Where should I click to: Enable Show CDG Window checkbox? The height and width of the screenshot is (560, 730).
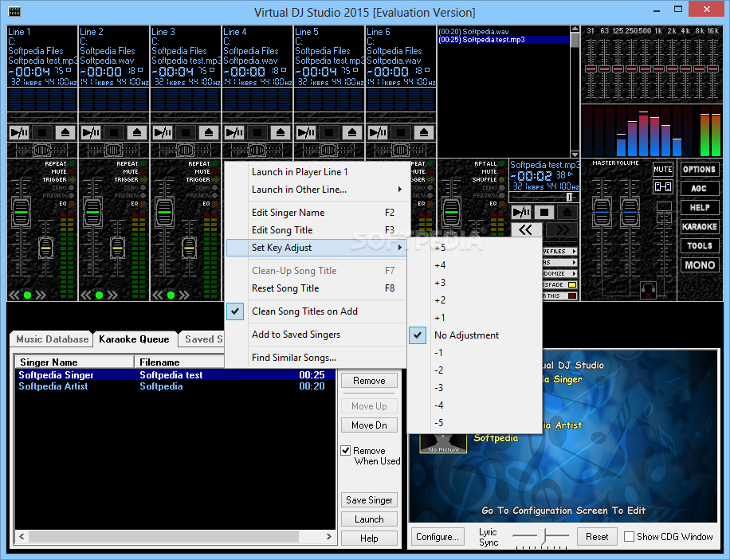click(x=629, y=537)
